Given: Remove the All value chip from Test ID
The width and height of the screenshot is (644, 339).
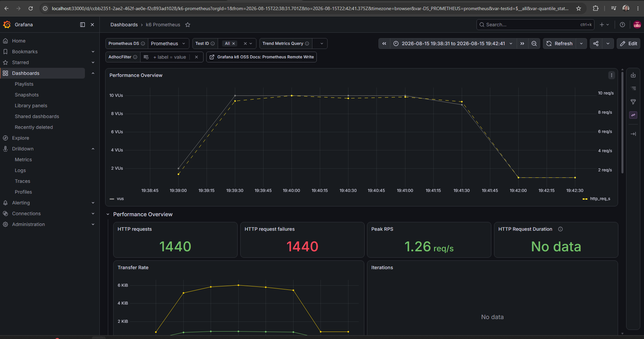Looking at the screenshot, I should (234, 44).
